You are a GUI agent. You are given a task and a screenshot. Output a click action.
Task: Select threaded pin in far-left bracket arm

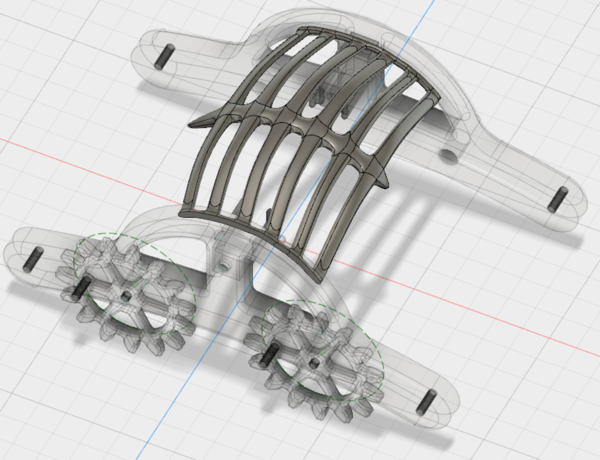click(x=33, y=260)
